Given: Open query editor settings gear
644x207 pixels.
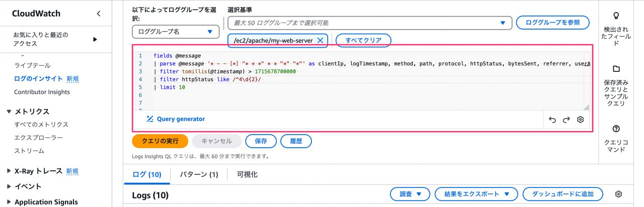Looking at the screenshot, I should click(580, 120).
